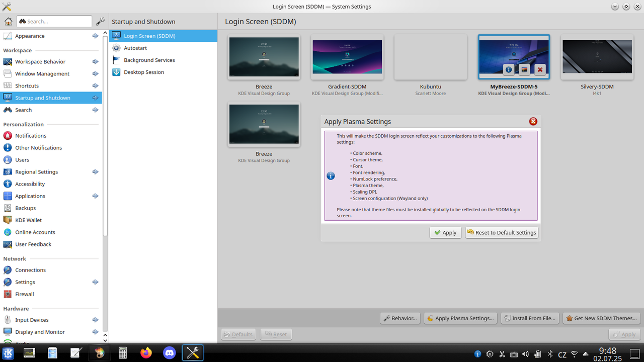
Task: Open Regional Settings in the sidebar
Action: pos(51,171)
